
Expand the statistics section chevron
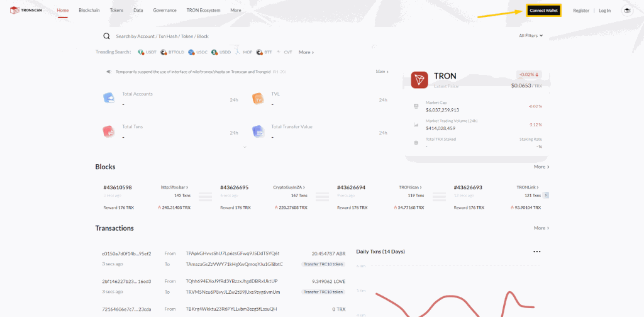click(x=245, y=147)
